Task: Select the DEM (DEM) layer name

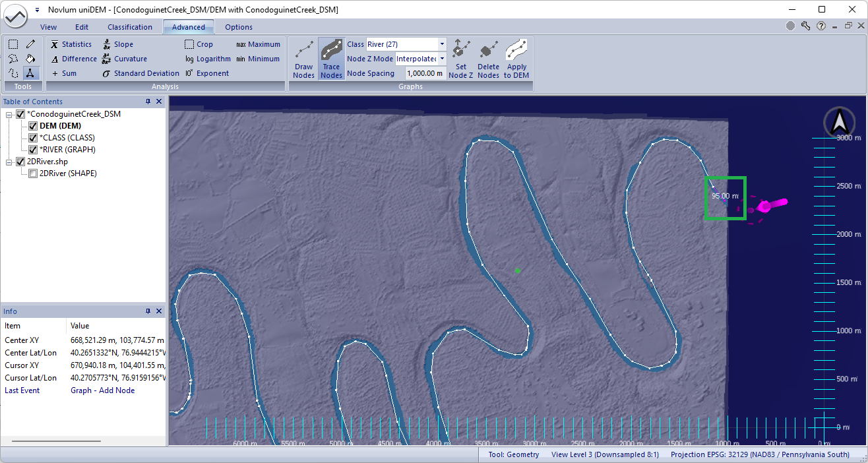Action: [60, 126]
